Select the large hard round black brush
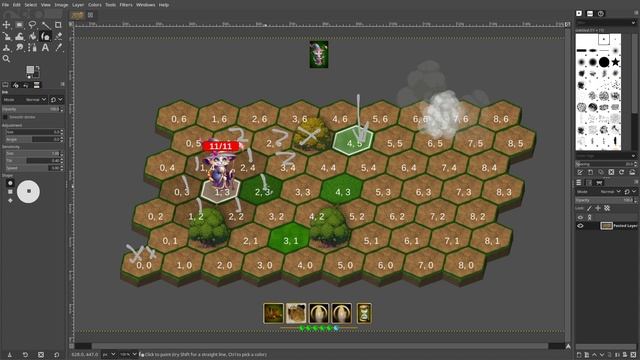 [604, 62]
